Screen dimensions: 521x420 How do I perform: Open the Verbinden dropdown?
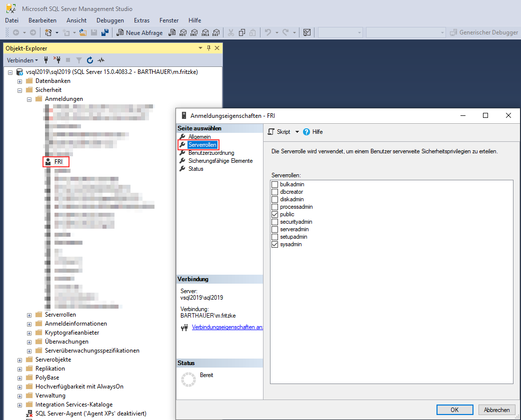(x=22, y=60)
